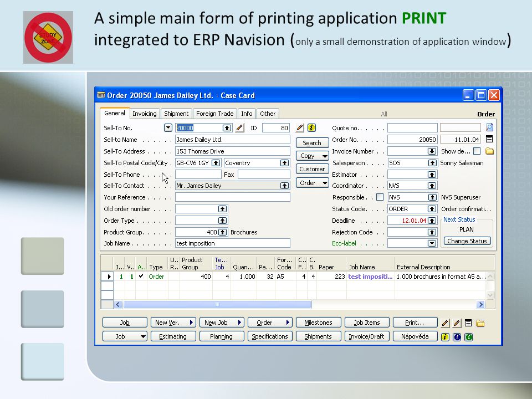Screen dimensions: 532x399
Task: Switch to the General tab
Action: pyautogui.click(x=115, y=113)
